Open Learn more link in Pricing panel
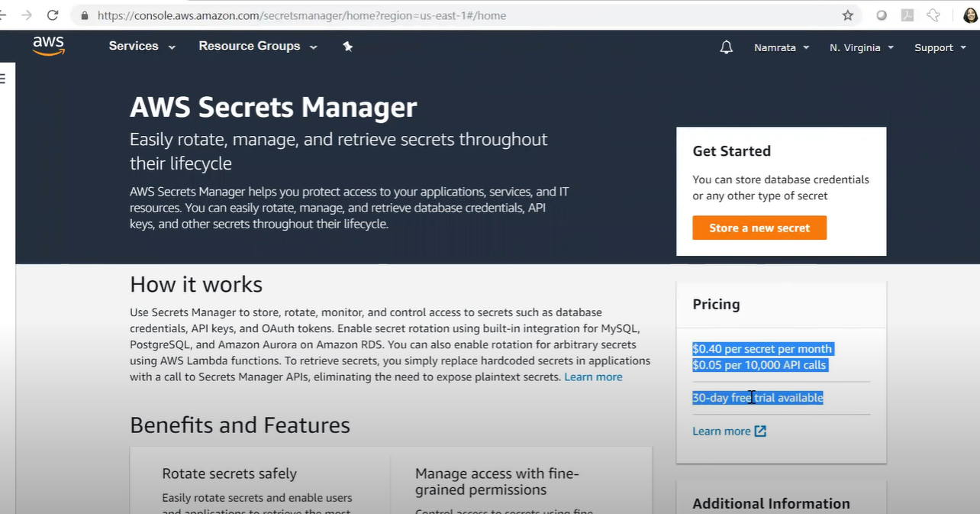The image size is (980, 514). 721,431
